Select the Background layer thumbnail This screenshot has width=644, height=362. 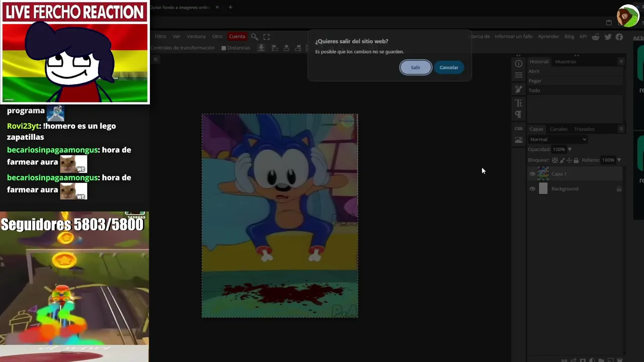[x=543, y=189]
